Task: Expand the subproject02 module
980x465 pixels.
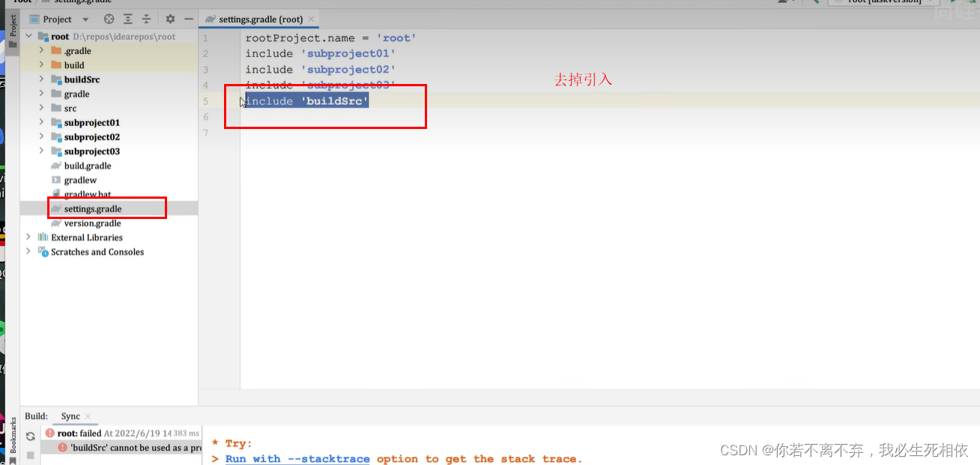Action: tap(43, 137)
